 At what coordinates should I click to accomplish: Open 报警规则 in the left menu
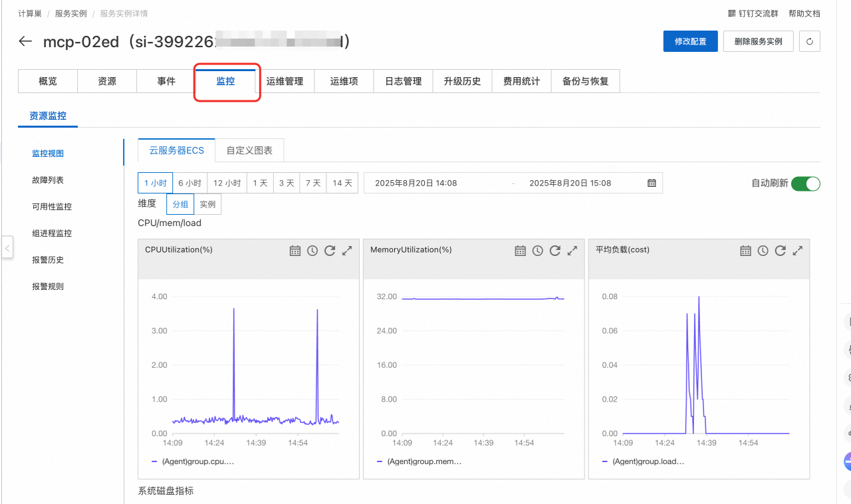(48, 287)
